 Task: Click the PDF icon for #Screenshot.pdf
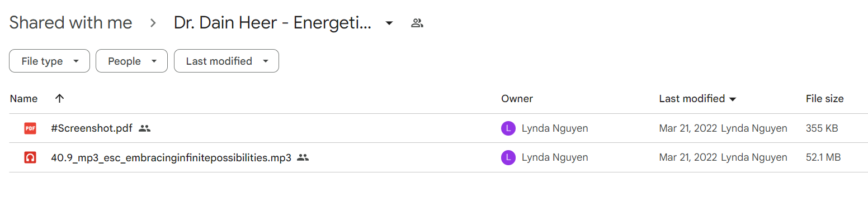(x=30, y=128)
